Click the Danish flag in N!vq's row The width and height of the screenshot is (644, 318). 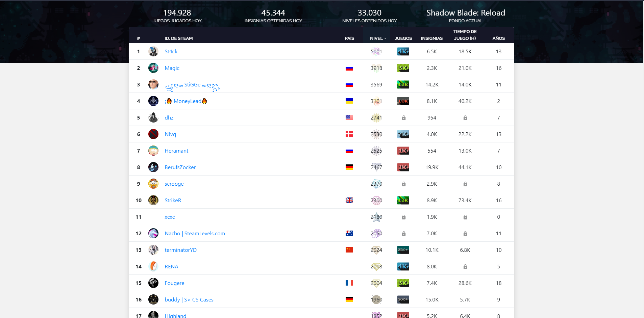click(349, 134)
